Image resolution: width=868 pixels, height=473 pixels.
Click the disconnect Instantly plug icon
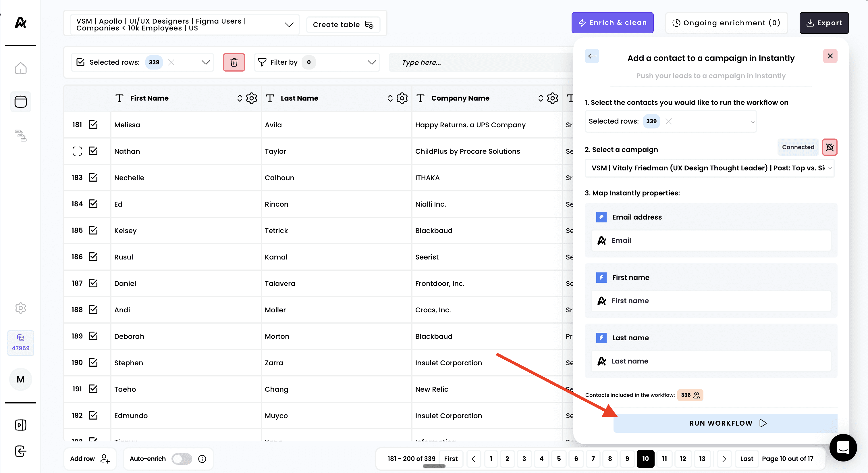tap(829, 147)
